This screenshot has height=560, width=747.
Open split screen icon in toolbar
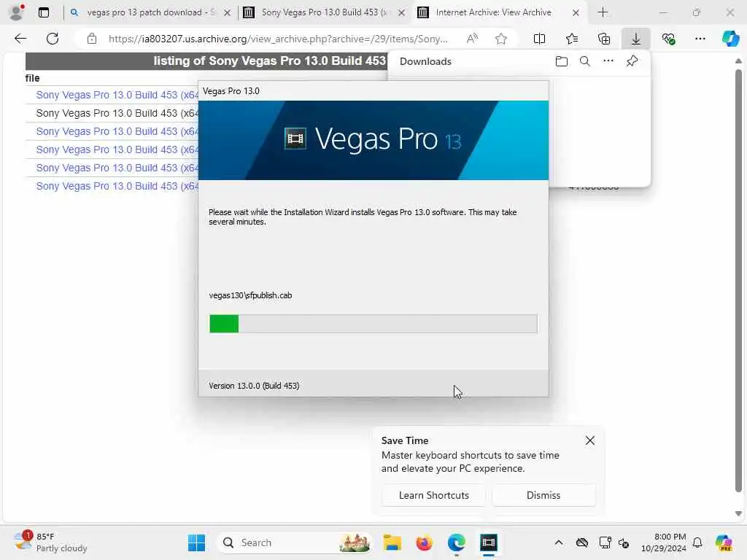click(539, 39)
